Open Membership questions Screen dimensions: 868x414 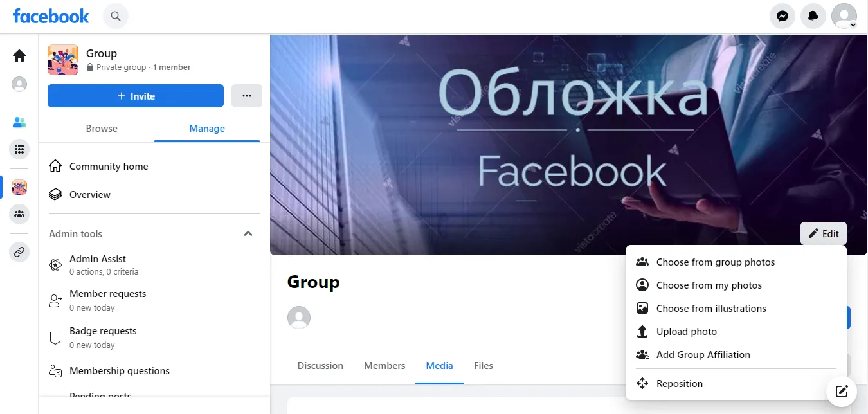(154, 371)
